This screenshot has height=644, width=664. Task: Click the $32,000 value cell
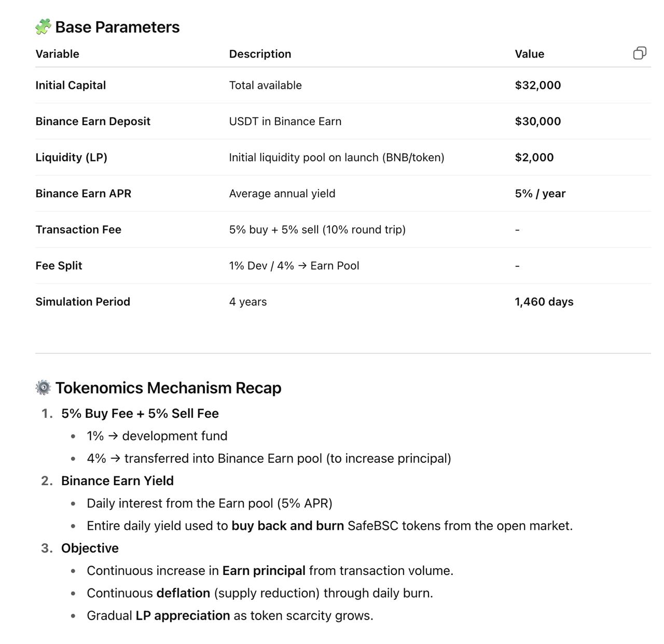point(537,85)
